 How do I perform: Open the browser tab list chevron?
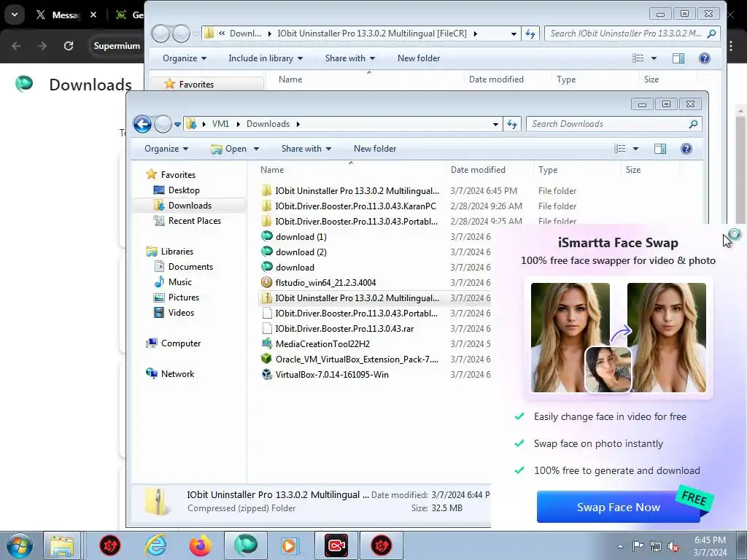pos(15,15)
